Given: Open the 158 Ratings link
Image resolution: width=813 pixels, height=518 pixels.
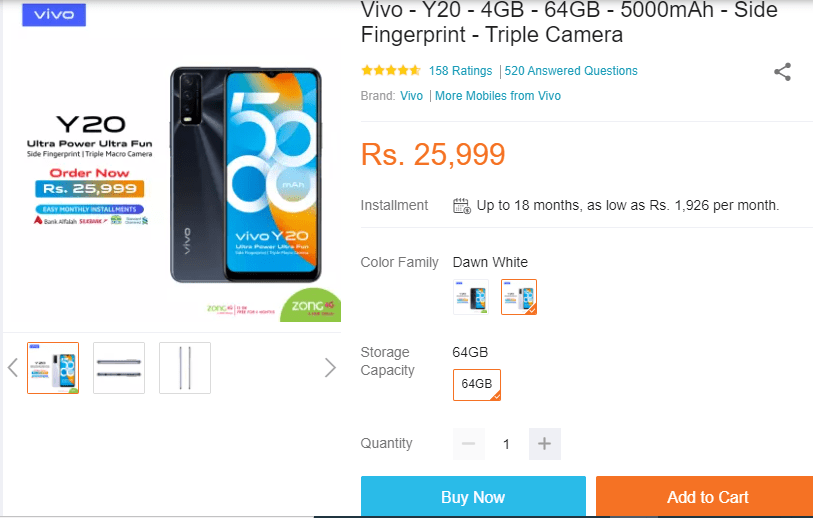Looking at the screenshot, I should click(460, 71).
